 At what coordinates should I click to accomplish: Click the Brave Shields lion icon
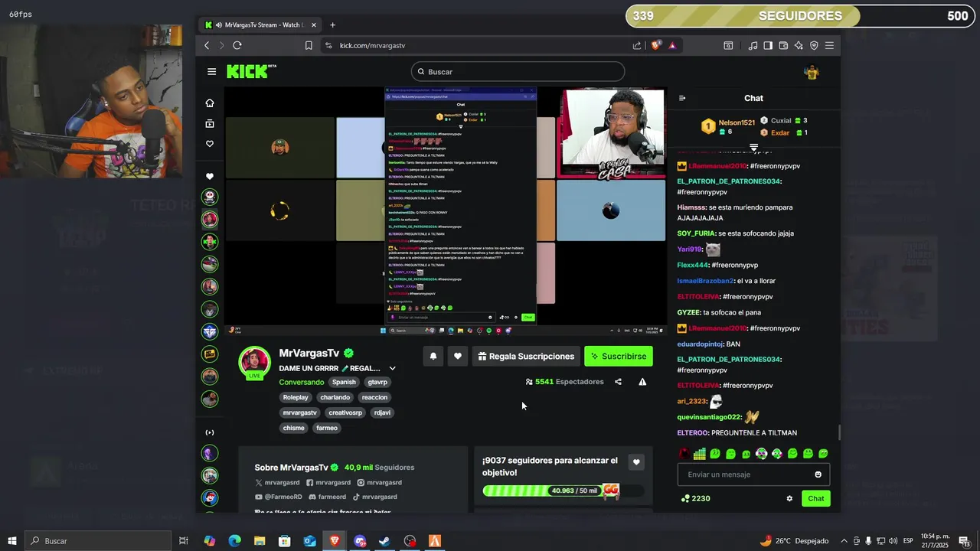(656, 45)
